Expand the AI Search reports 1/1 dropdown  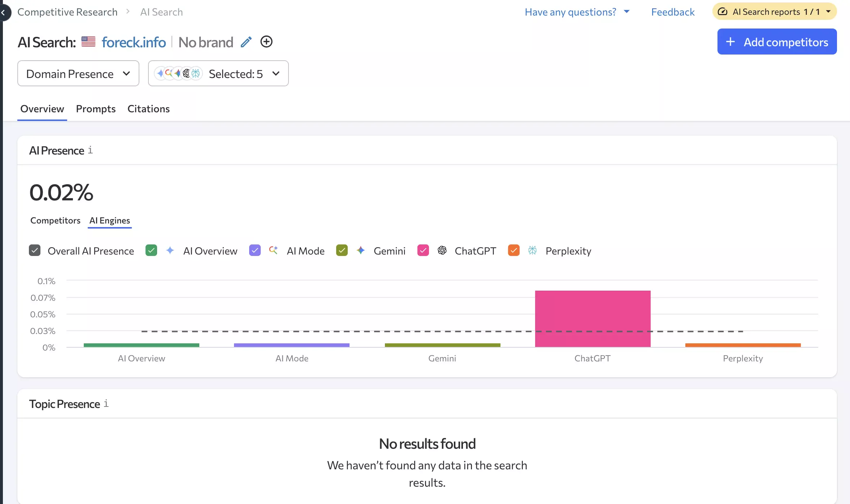[x=775, y=12]
